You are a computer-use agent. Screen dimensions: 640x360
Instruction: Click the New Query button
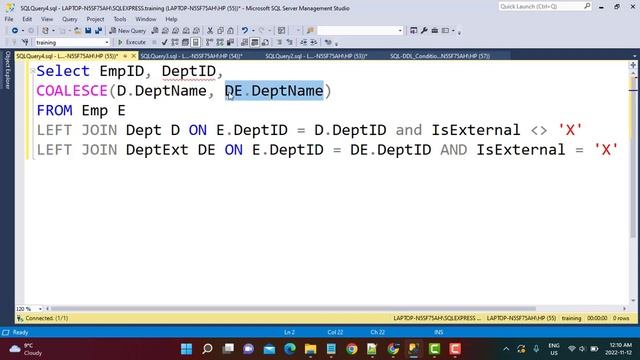coord(128,31)
